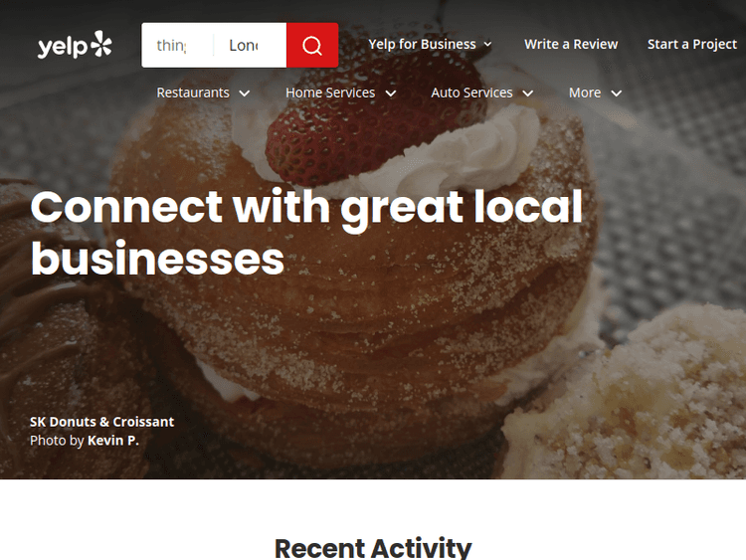The width and height of the screenshot is (746, 560).
Task: Open the Yelp for Business menu
Action: [430, 44]
